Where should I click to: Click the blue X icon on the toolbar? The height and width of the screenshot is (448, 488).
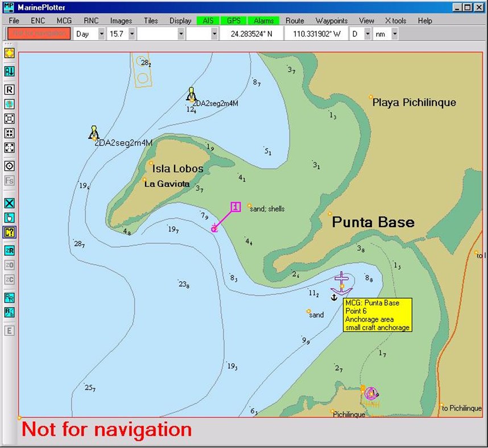pyautogui.click(x=9, y=203)
